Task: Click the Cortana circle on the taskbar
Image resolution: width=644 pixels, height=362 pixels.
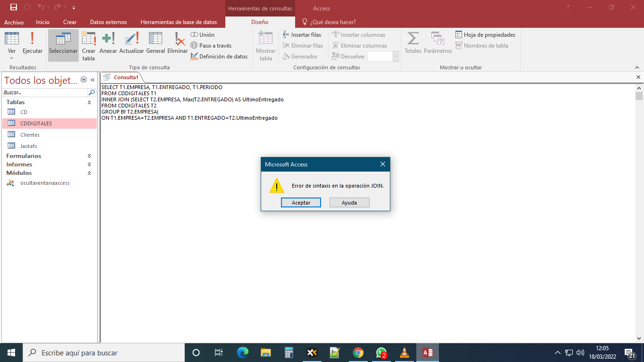Action: (196, 353)
